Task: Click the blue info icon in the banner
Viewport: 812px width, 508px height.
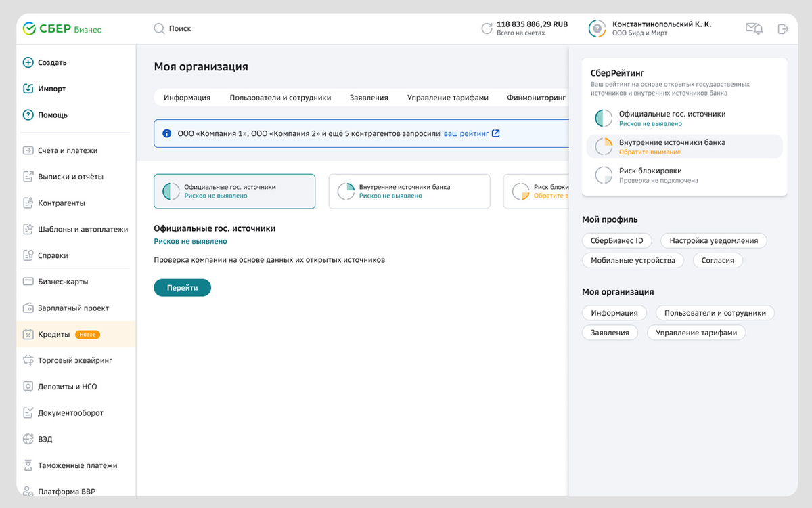Action: point(167,133)
